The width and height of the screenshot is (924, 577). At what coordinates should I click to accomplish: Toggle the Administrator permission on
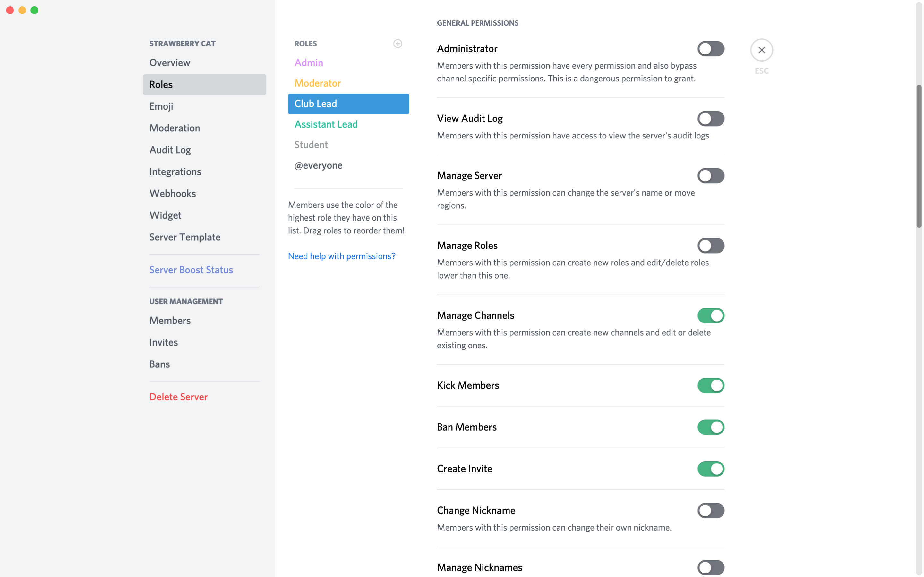(x=710, y=48)
